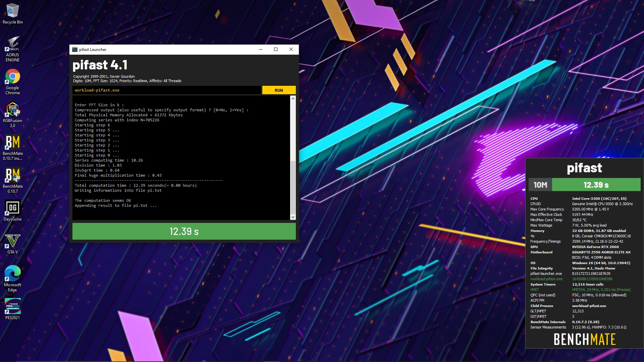Click the 'The computation seems OK' line
The image size is (644, 362).
tap(103, 200)
